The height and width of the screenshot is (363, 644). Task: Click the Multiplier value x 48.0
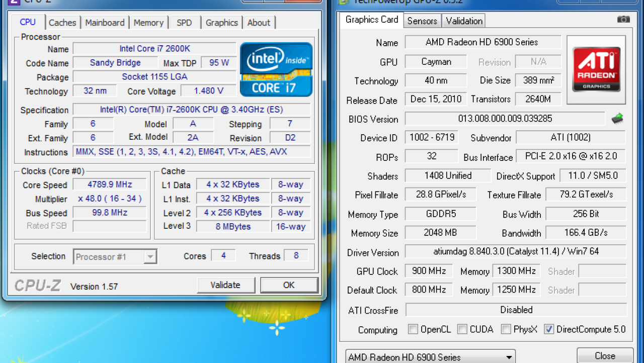(110, 199)
